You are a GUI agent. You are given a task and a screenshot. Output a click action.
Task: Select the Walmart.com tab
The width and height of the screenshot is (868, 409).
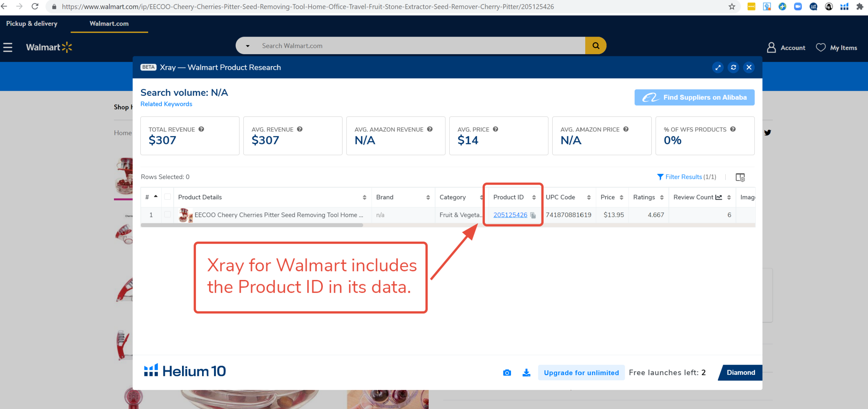109,23
